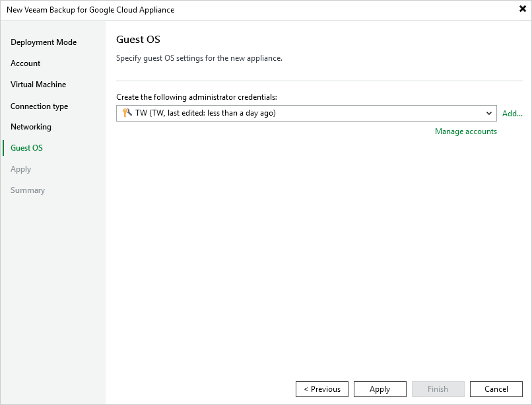Open the Manage accounts link
The height and width of the screenshot is (405, 532).
[x=466, y=131]
